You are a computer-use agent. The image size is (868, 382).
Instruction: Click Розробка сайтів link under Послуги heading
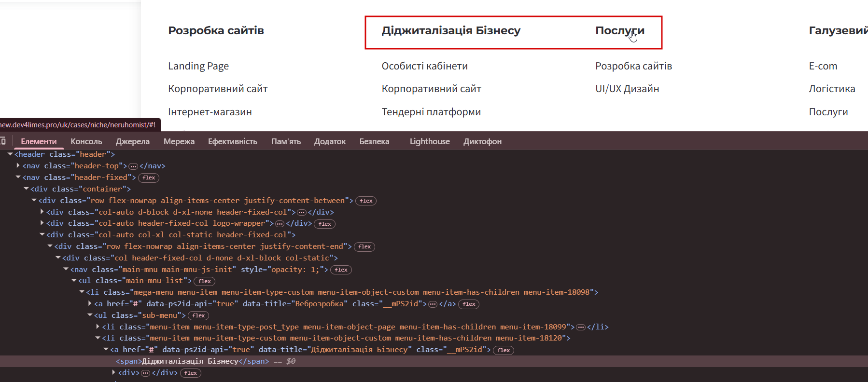pyautogui.click(x=633, y=66)
